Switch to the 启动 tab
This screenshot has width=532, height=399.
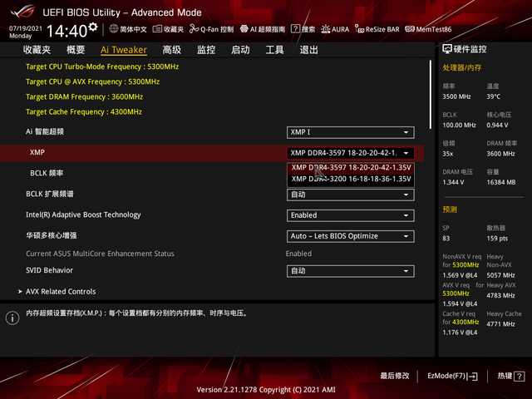(240, 50)
